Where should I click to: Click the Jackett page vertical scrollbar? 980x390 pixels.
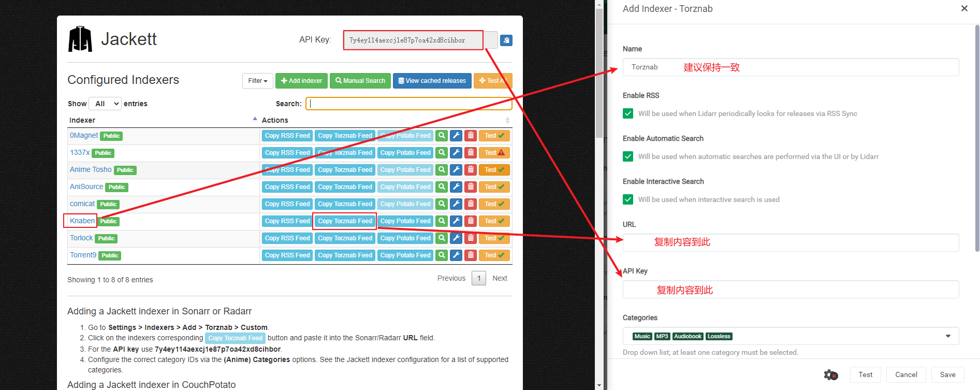coord(599,73)
